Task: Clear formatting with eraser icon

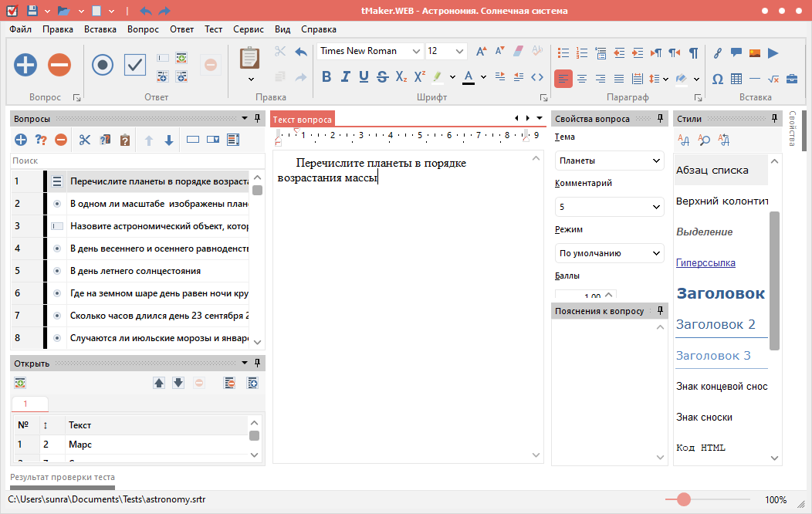Action: tap(519, 51)
